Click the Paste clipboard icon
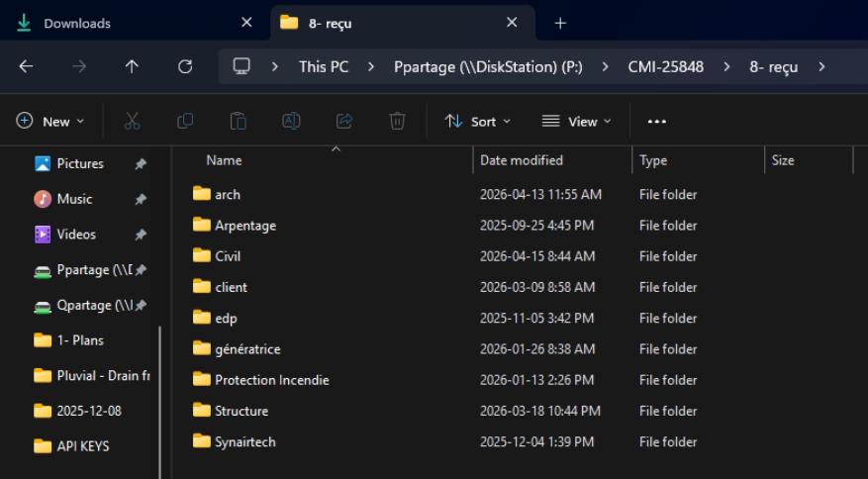868x479 pixels. point(238,121)
